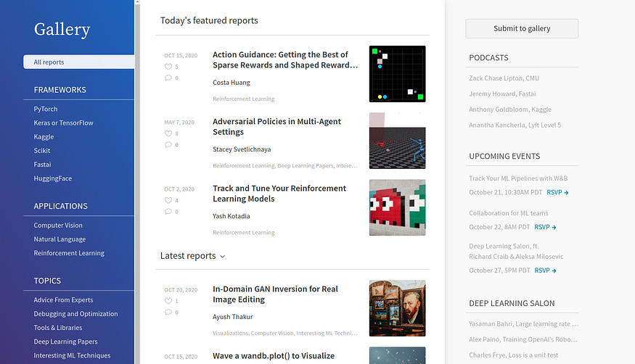This screenshot has height=364, width=635.
Task: Open Alex Paino Training OpenAI's Robo salon
Action: (523, 339)
